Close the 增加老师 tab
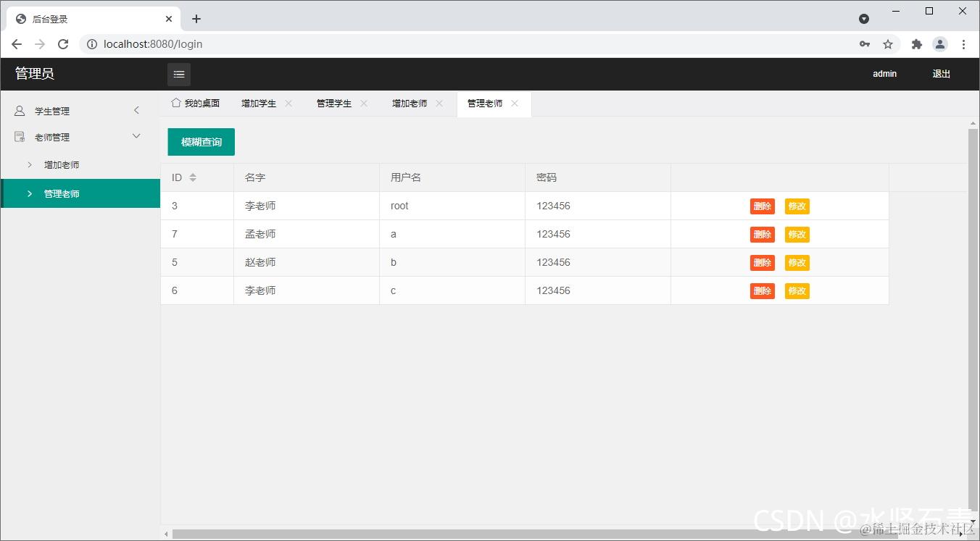Screen dimensions: 980x541 439,104
